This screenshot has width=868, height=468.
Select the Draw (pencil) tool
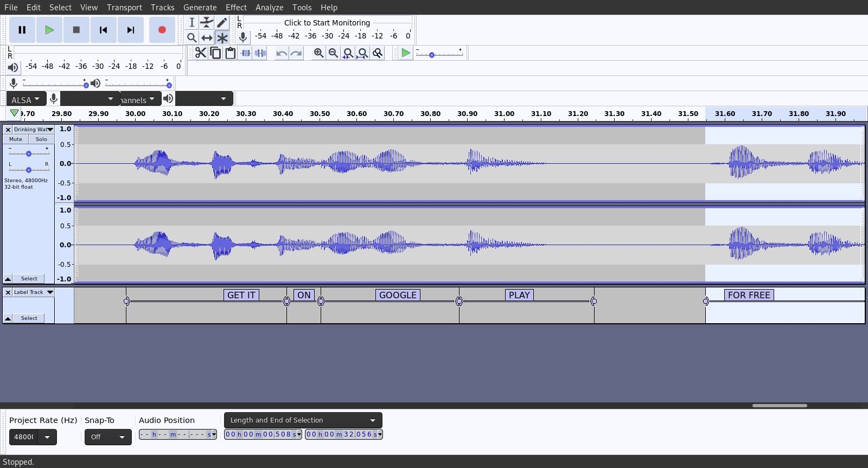(222, 22)
